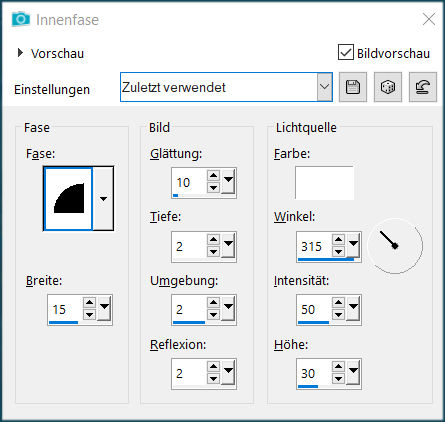
Task: Click the Breite value field showing 15
Action: coord(65,309)
